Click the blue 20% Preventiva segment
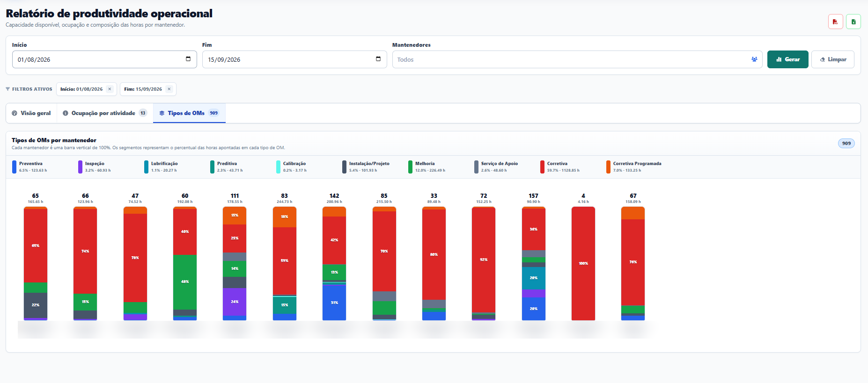This screenshot has width=868, height=383. pyautogui.click(x=534, y=309)
